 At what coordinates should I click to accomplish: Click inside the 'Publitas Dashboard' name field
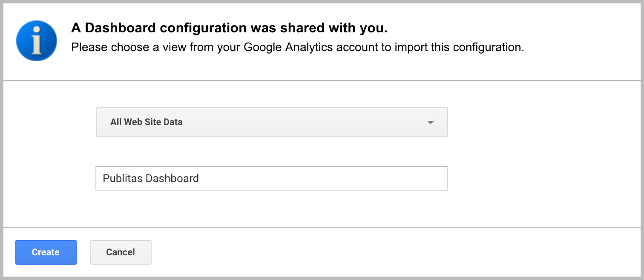point(272,178)
